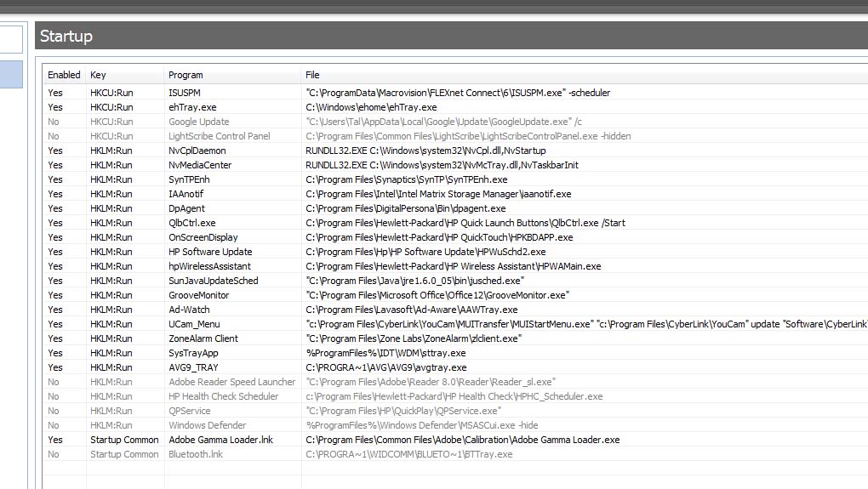
Task: Select the ZoneAlarm Client entry
Action: point(203,338)
